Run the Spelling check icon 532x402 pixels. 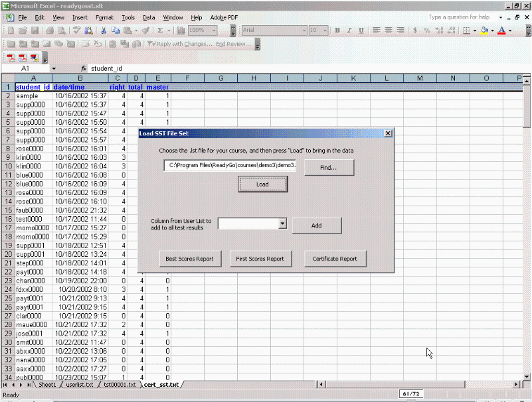coord(76,31)
